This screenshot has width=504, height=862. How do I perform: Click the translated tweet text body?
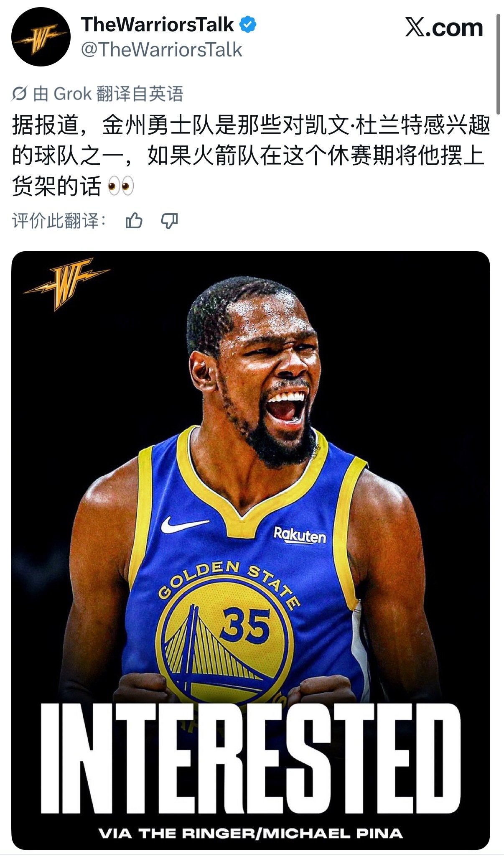pos(251,156)
